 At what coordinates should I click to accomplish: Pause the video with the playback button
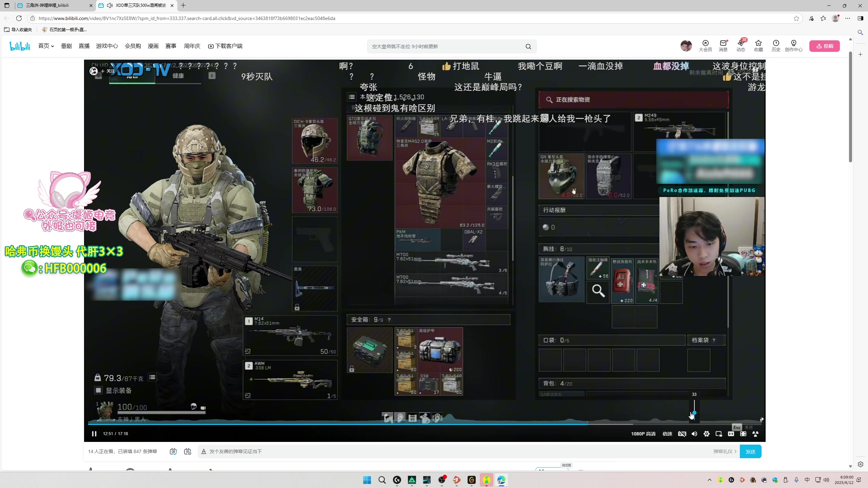click(x=94, y=434)
